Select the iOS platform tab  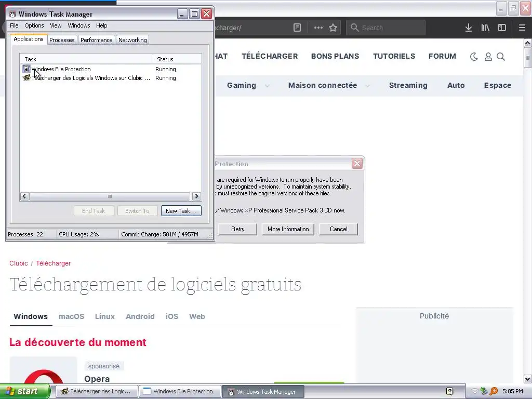(171, 316)
